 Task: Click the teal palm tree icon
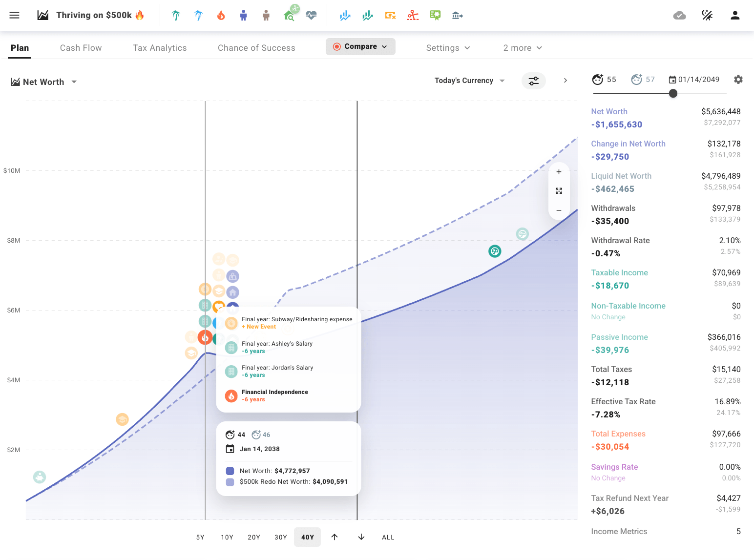point(176,15)
